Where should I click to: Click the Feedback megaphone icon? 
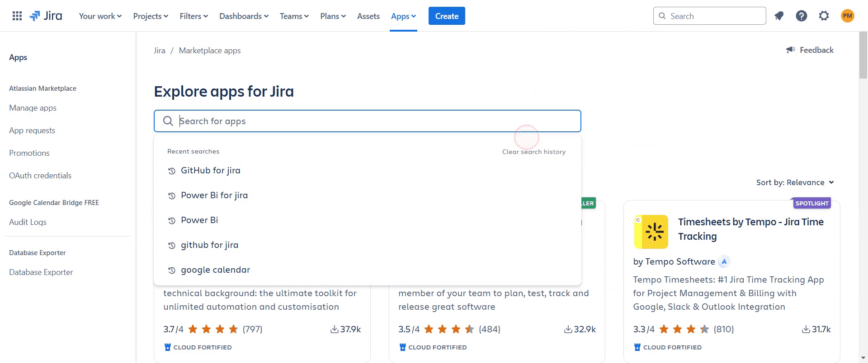click(791, 50)
